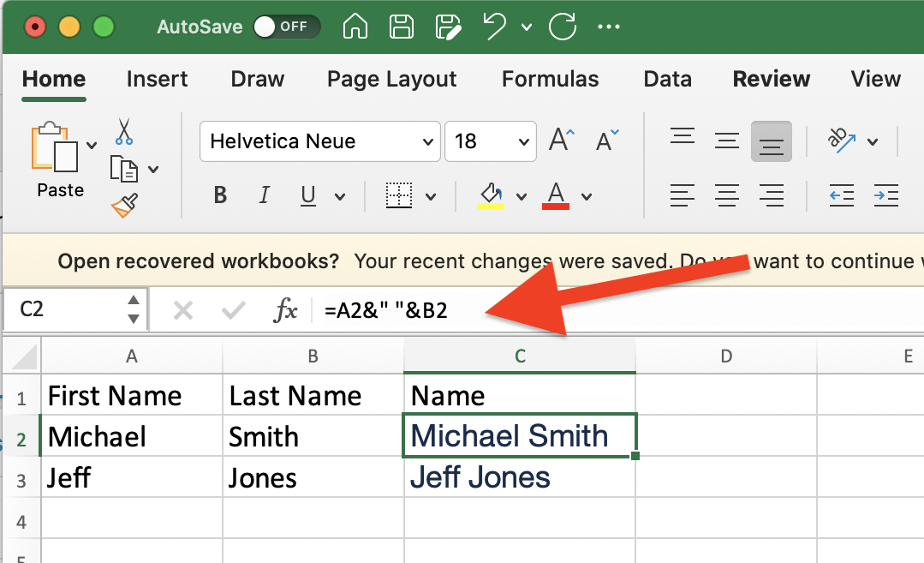Click the Undo arrow icon
The width and height of the screenshot is (924, 563).
pyautogui.click(x=494, y=27)
